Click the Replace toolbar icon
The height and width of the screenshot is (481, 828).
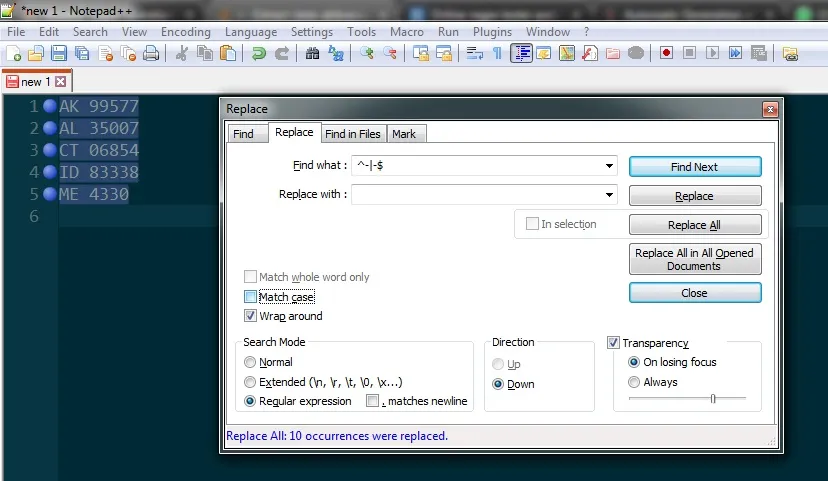point(336,53)
